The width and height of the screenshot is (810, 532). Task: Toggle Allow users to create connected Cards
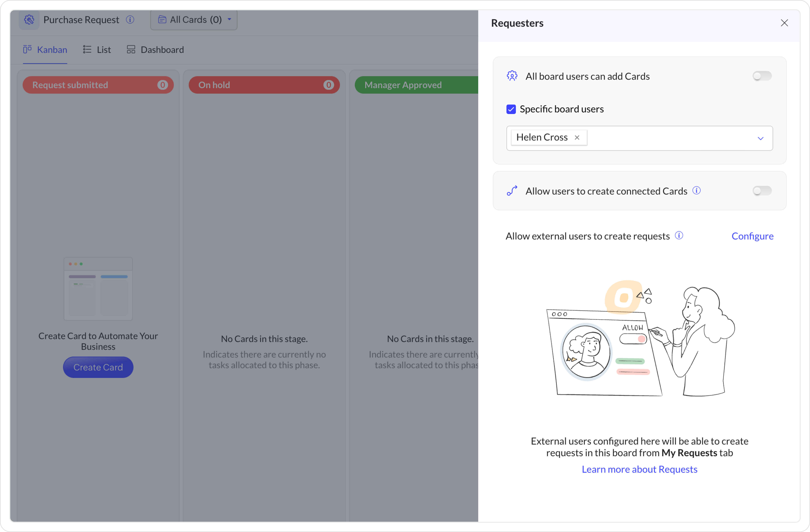pyautogui.click(x=762, y=191)
